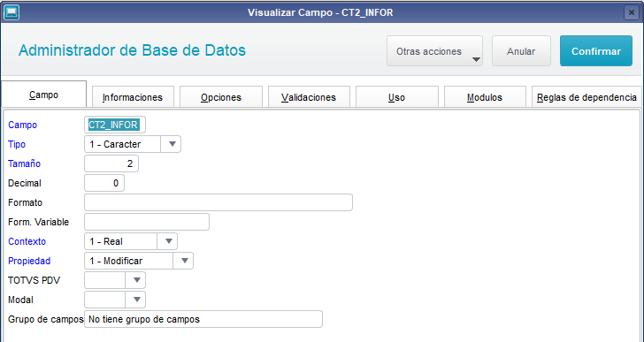Switch to the Campo tab
The image size is (644, 342).
point(44,95)
